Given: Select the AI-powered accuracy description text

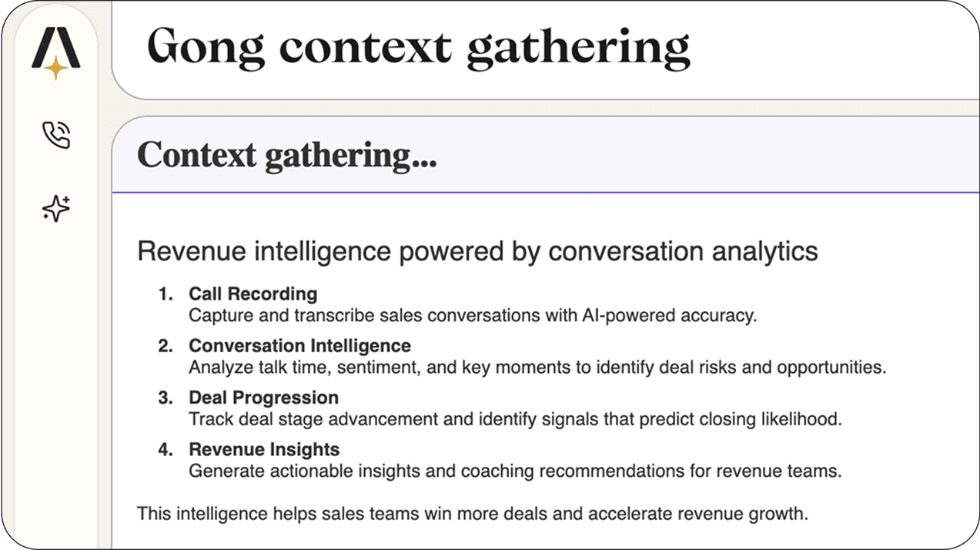Looking at the screenshot, I should [473, 315].
